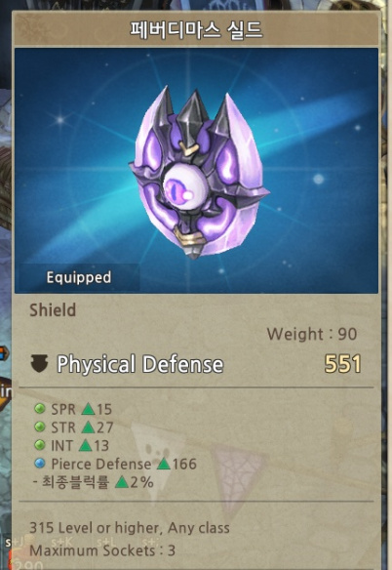392x570 pixels.
Task: Click the green arrow next to INT 13
Action: point(85,445)
